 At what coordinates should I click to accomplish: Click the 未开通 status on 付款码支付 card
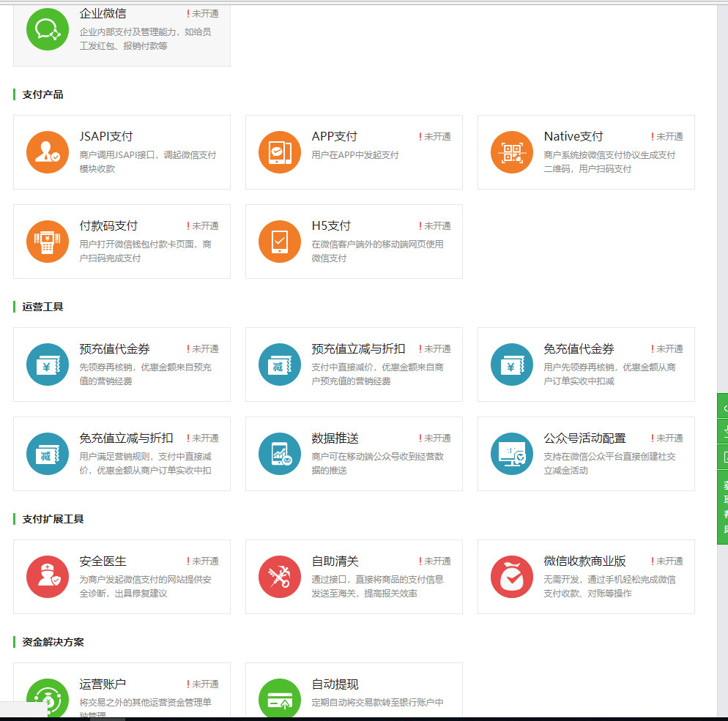pyautogui.click(x=203, y=226)
